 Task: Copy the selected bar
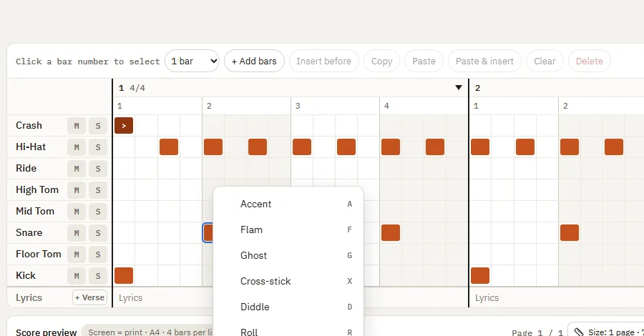(x=381, y=61)
